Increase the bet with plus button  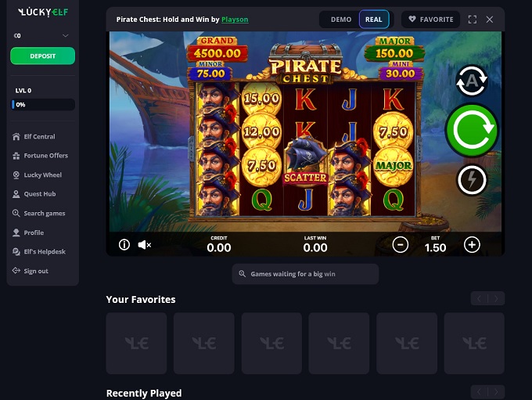(x=472, y=244)
